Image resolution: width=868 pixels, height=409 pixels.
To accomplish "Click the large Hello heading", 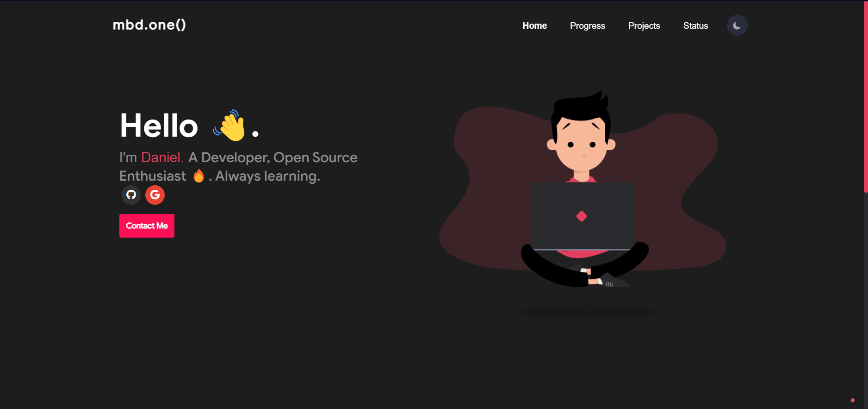I will click(159, 126).
